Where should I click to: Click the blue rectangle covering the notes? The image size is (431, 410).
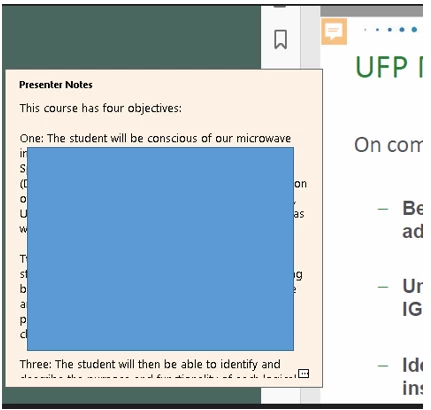coord(160,249)
